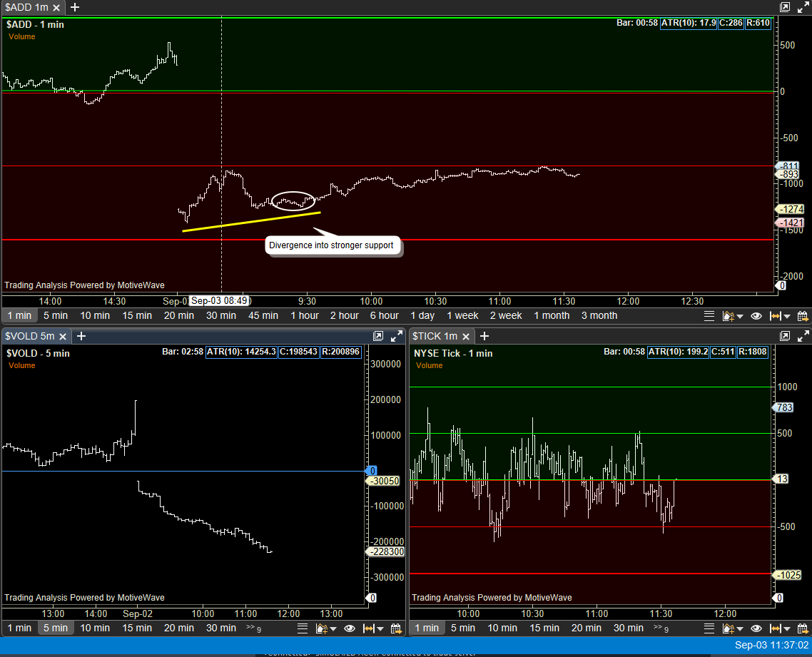Click the ATR(10): 17.9 readout in $ADD chart
Screen dimensions: 812x657
coord(689,23)
